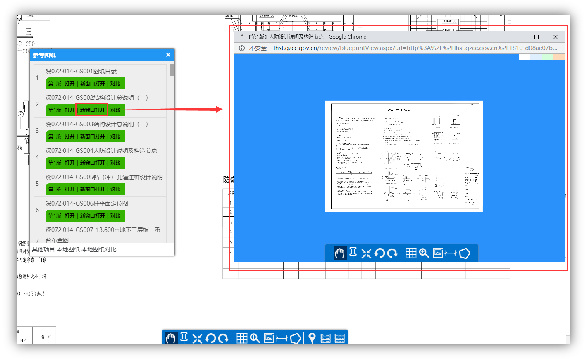Image resolution: width=588 pixels, height=362 pixels.
Task: Click the distance measure tool in the main toolbar
Action: click(x=282, y=338)
